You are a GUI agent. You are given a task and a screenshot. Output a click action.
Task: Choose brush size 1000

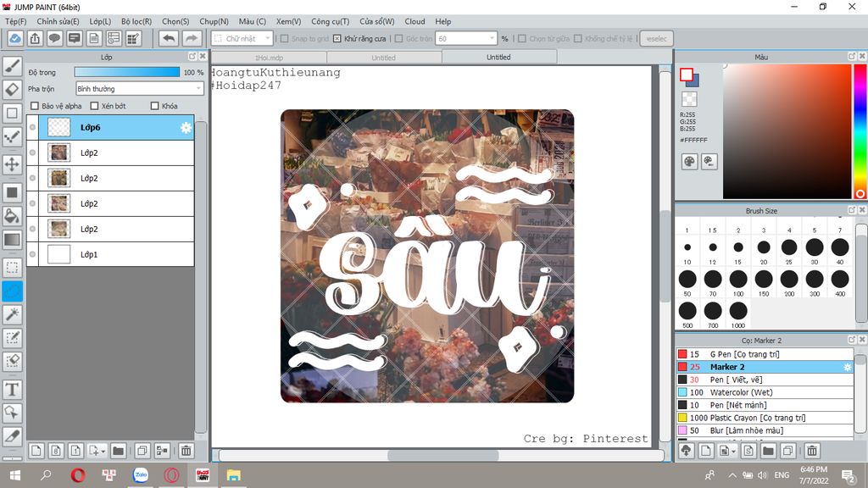[x=738, y=314]
